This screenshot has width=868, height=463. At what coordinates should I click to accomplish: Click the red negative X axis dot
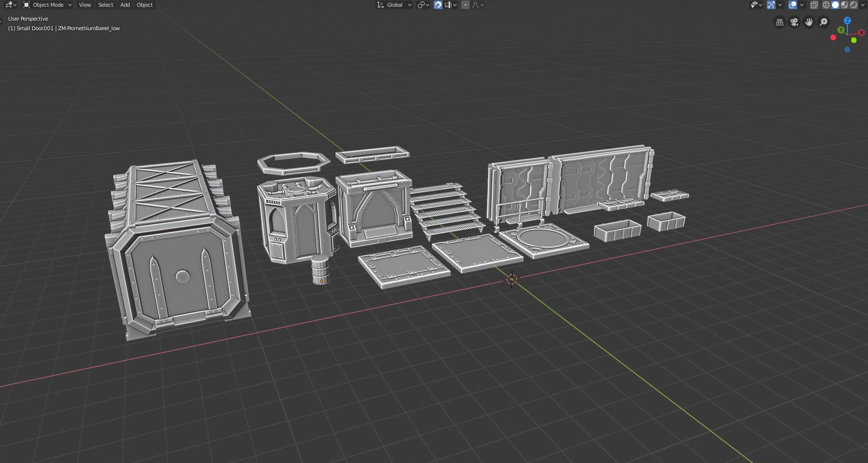click(x=833, y=37)
